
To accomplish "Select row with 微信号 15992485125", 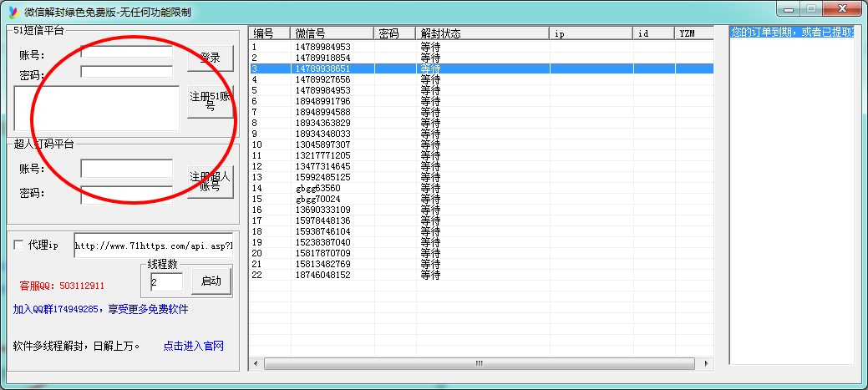I will (x=481, y=177).
